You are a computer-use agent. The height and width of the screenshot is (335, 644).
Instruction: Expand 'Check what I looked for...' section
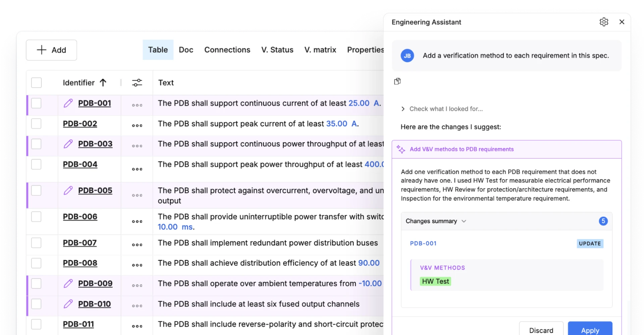click(x=442, y=109)
